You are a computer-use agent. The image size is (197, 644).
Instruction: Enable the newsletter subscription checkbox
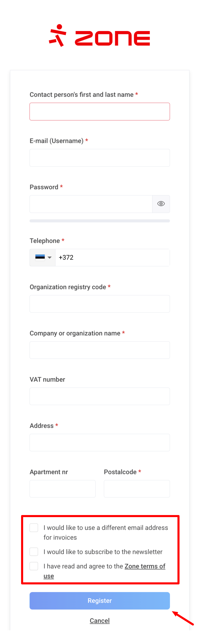pyautogui.click(x=34, y=552)
